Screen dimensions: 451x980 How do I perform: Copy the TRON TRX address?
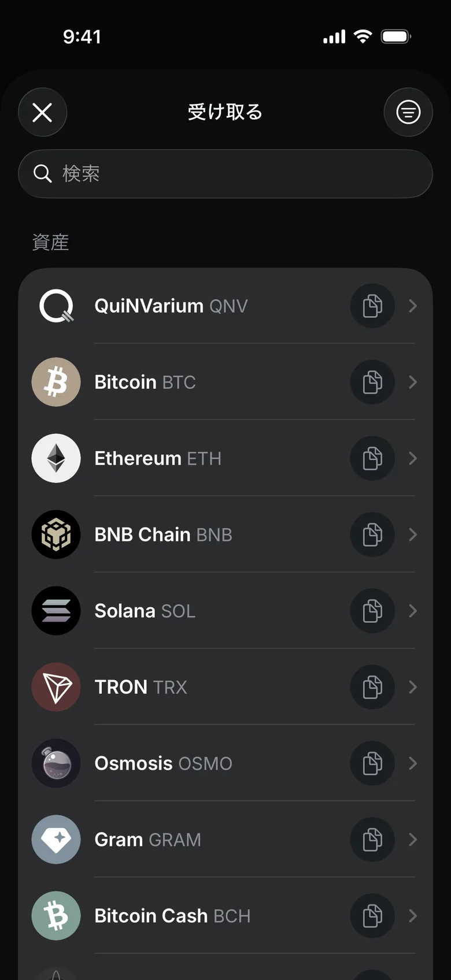372,687
